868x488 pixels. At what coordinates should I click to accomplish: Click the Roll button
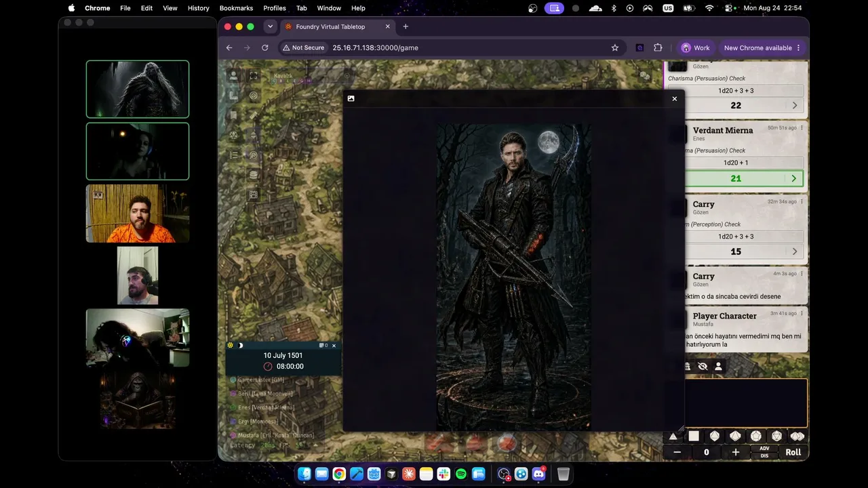click(793, 452)
